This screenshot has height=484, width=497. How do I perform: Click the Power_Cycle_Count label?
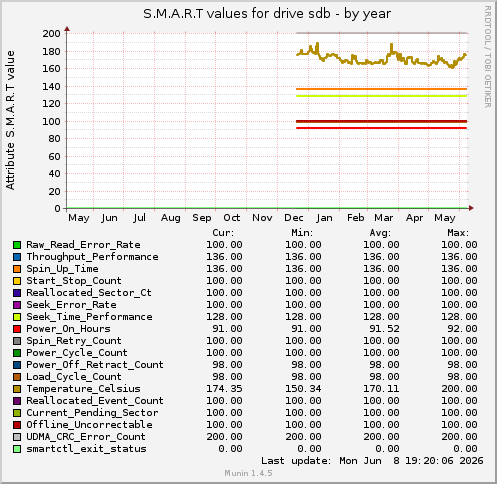tap(77, 353)
